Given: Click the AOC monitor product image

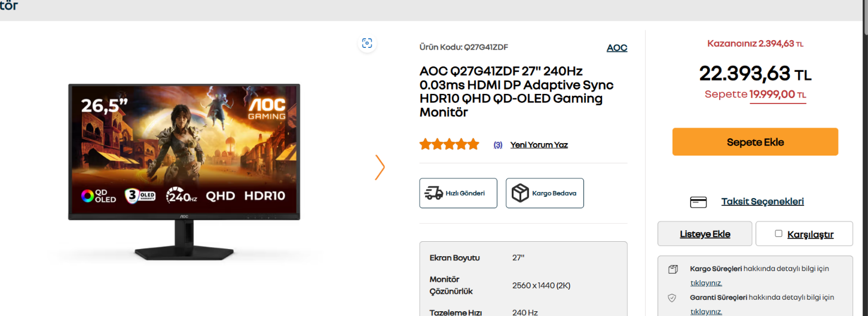Looking at the screenshot, I should [184, 172].
